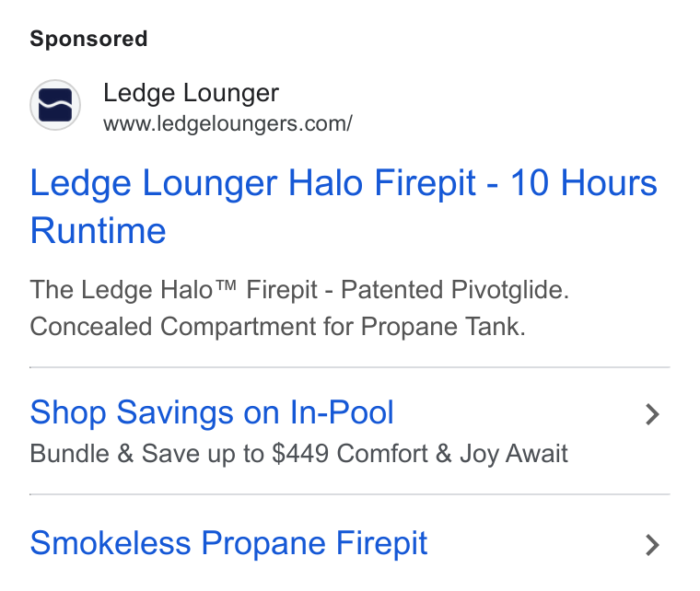Click the trademark symbol after Halo
The height and width of the screenshot is (591, 700).
226,284
